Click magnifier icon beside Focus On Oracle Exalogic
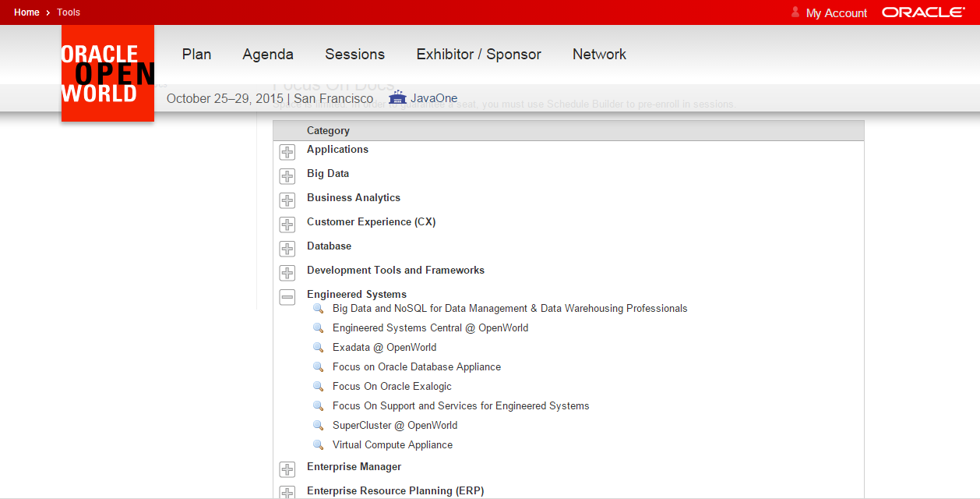980x499 pixels. [x=318, y=387]
